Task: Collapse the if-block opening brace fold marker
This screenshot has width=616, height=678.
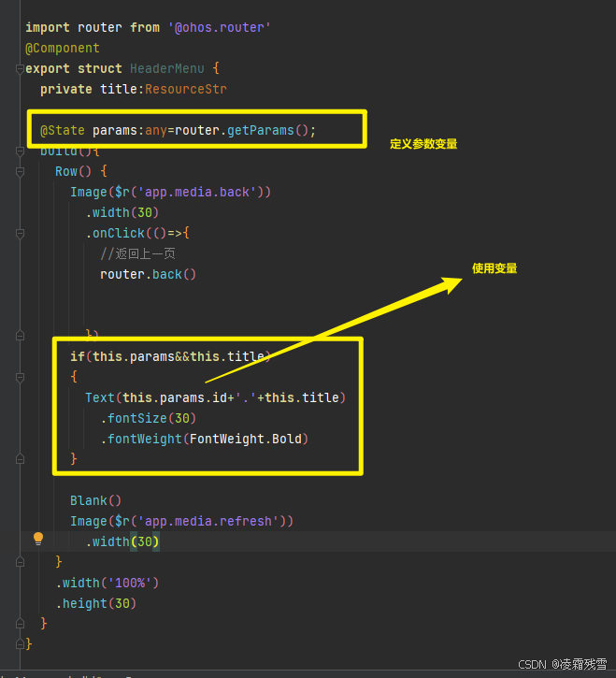Action: point(20,378)
